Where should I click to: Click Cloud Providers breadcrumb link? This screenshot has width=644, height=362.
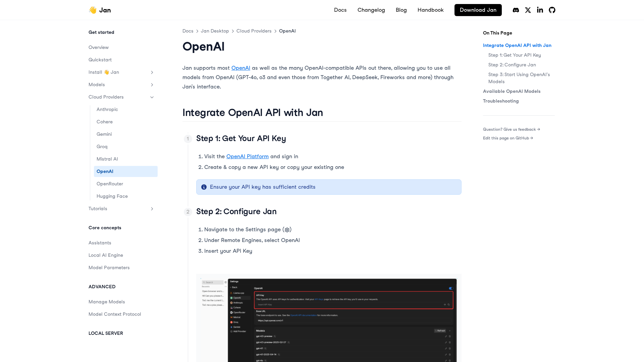click(254, 31)
